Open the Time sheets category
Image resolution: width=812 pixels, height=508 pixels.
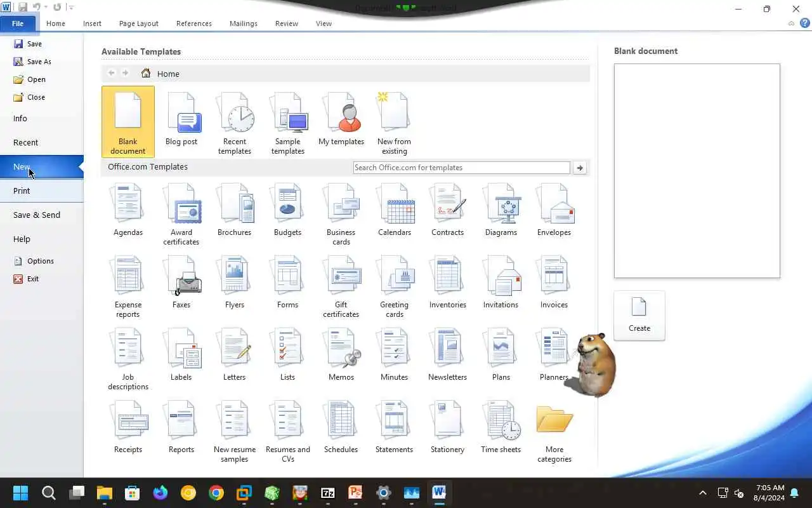[x=501, y=427]
